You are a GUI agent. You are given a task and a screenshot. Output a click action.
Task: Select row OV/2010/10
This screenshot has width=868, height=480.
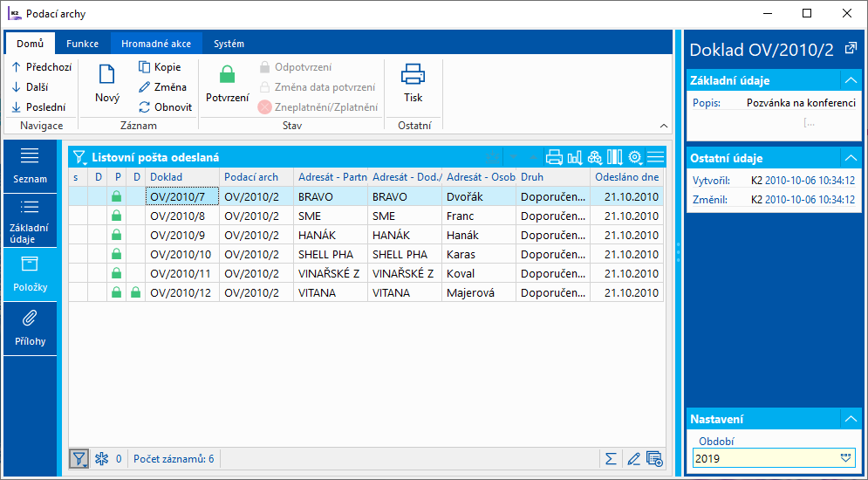pos(366,255)
